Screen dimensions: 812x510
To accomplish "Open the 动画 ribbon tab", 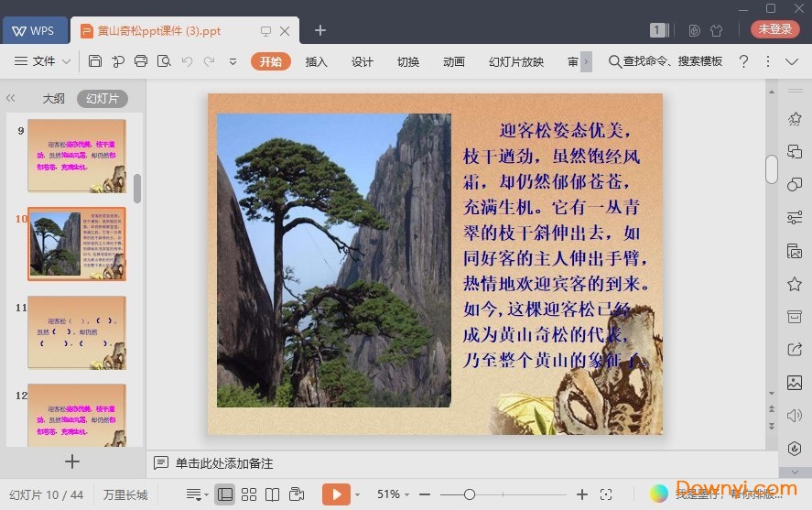I will (x=453, y=61).
